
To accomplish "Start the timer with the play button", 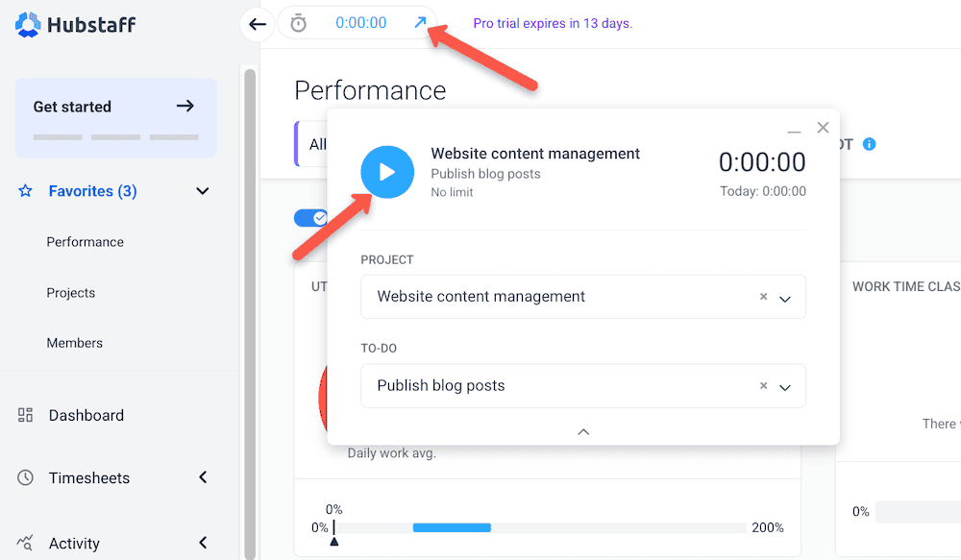I will (x=387, y=172).
